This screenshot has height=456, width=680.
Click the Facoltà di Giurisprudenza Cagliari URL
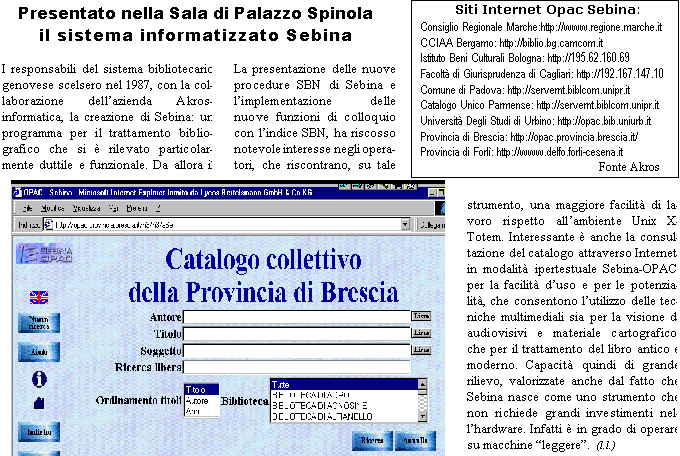click(x=542, y=74)
